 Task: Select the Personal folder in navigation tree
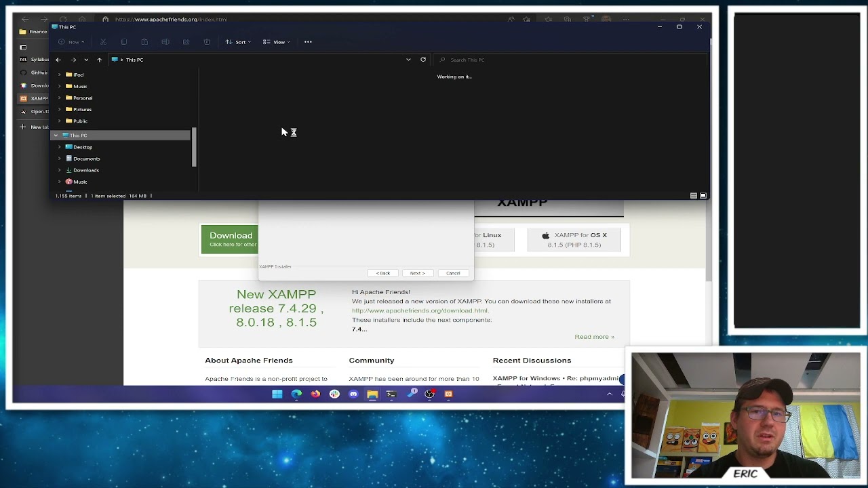coord(79,98)
